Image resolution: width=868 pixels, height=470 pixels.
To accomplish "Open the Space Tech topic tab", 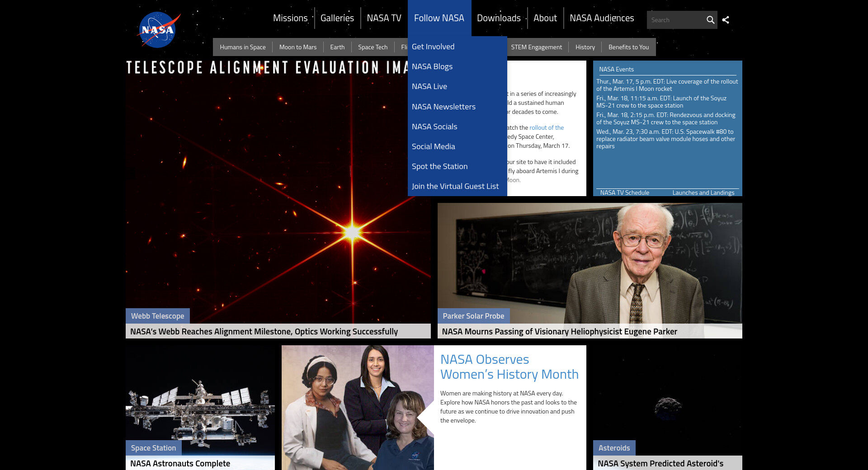I will tap(373, 47).
